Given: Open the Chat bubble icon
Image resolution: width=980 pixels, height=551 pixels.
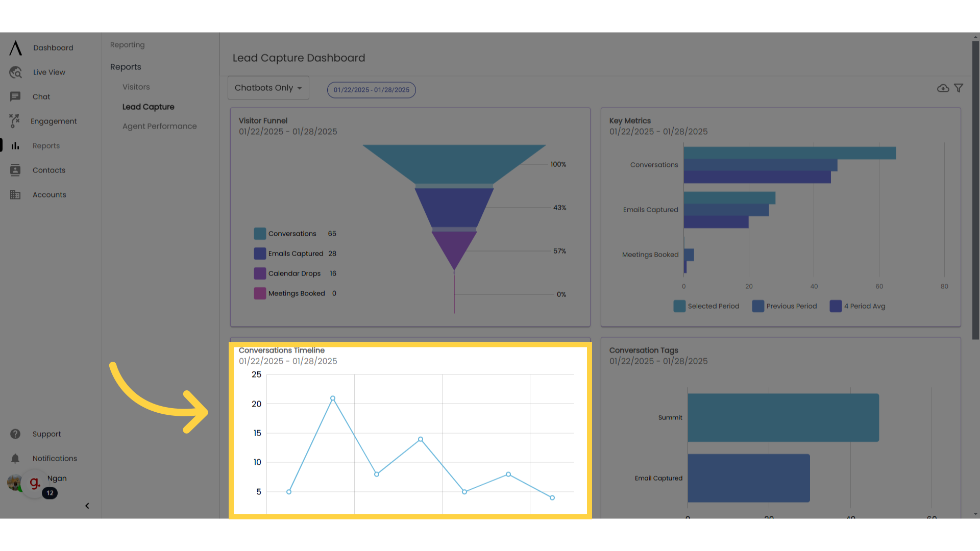Looking at the screenshot, I should 15,96.
